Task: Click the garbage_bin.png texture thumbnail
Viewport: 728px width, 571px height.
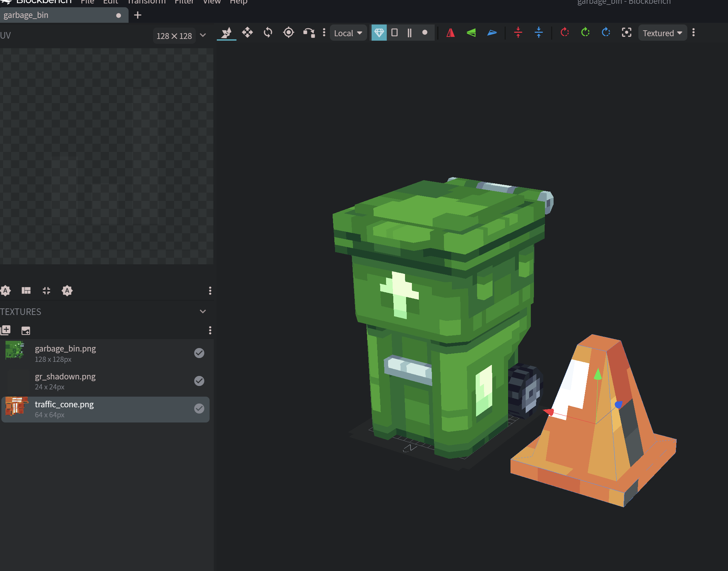Action: (x=15, y=351)
